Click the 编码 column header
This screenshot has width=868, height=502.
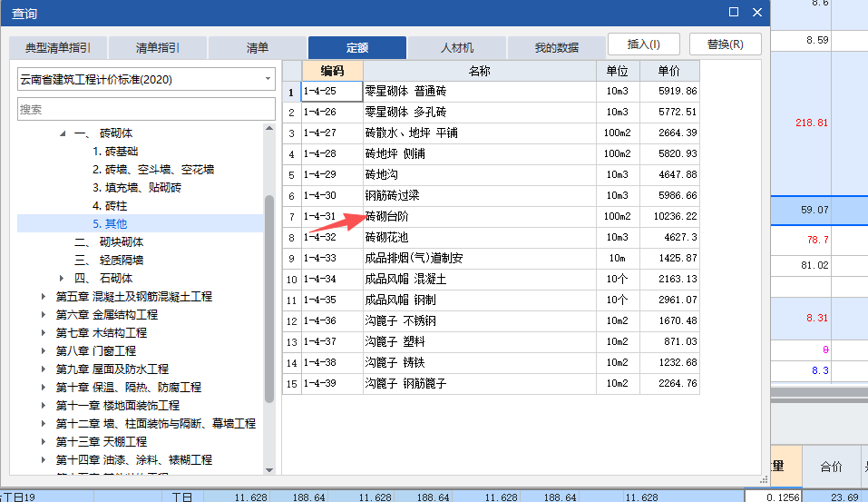[x=332, y=71]
